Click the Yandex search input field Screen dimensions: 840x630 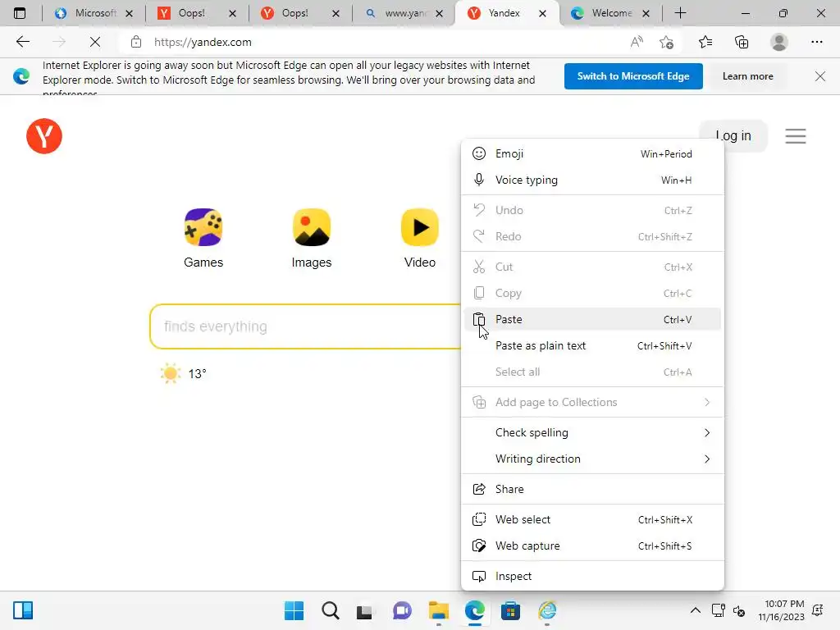305,326
